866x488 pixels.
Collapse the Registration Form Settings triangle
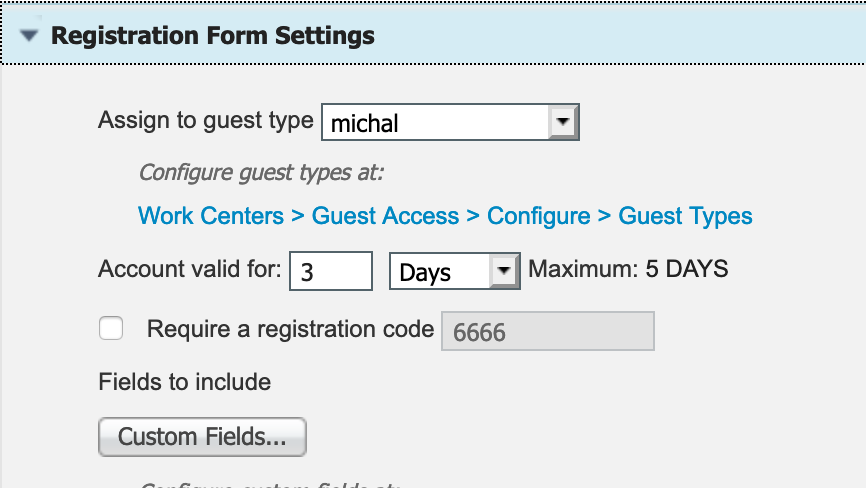(x=30, y=37)
